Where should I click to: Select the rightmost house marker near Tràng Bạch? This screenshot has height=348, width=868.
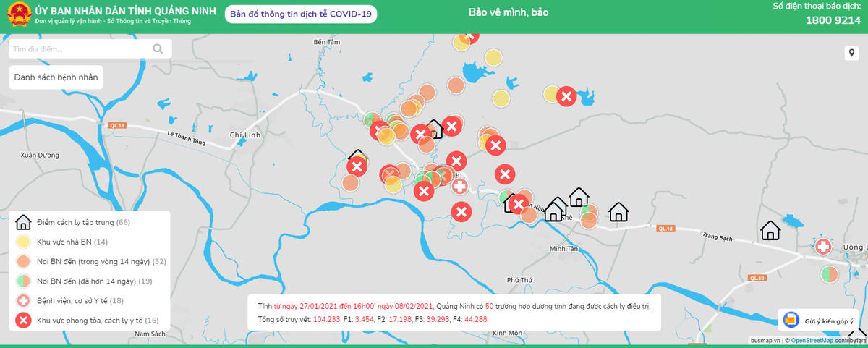pos(770,231)
